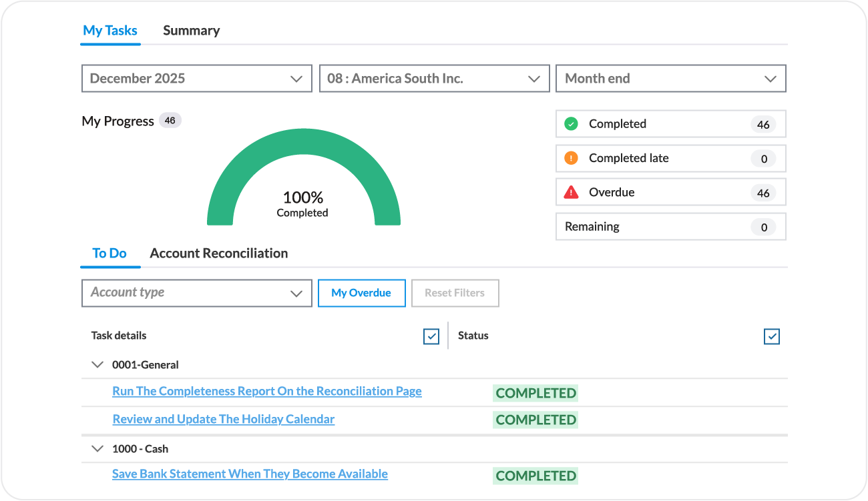The image size is (868, 501).
Task: Toggle the Status column checkbox
Action: pos(772,336)
